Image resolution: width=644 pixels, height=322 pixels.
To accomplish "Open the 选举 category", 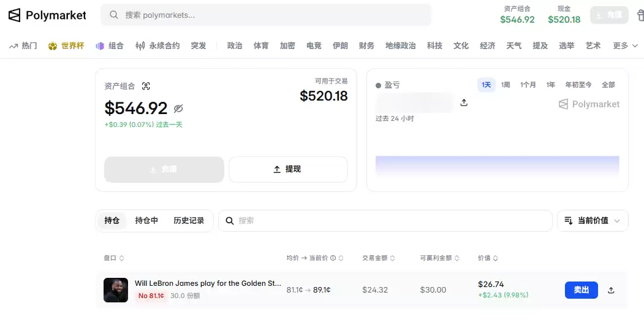I will (566, 45).
